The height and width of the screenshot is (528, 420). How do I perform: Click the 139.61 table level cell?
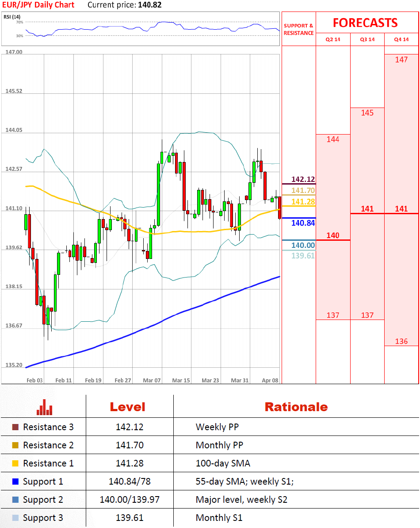[130, 518]
